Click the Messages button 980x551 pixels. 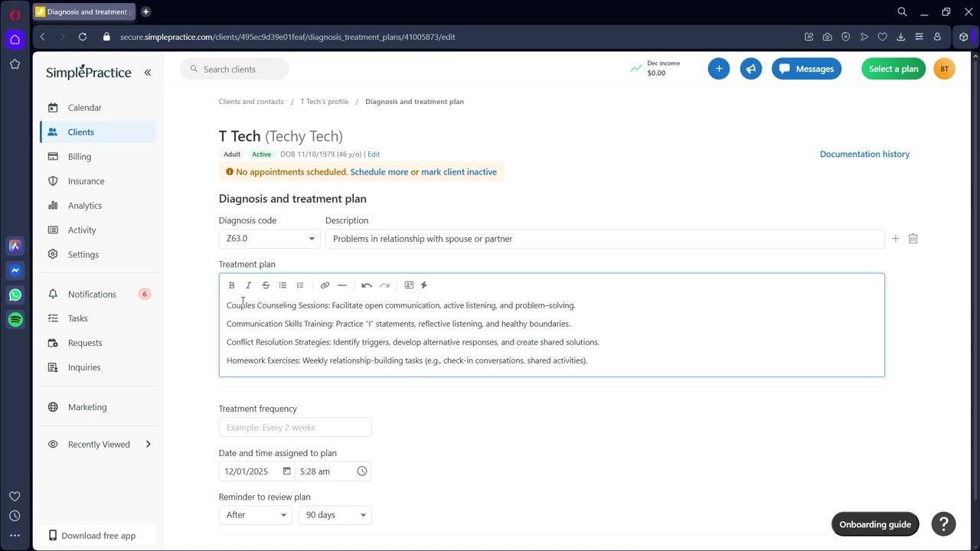(806, 69)
